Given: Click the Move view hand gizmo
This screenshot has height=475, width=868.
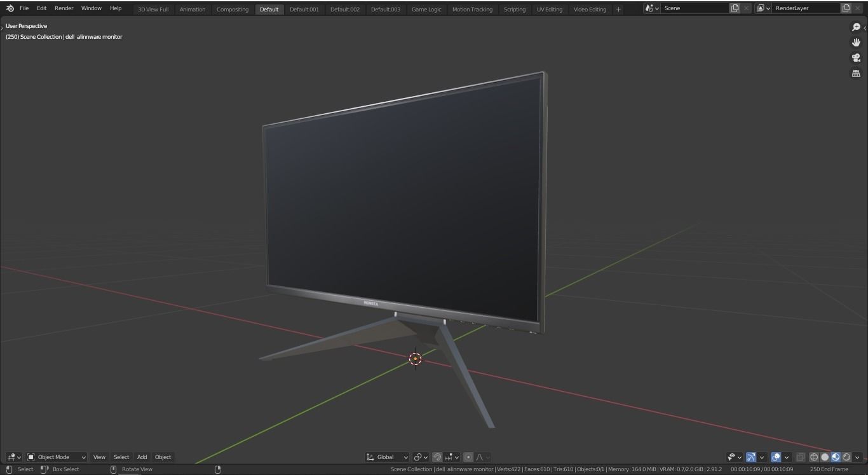Looking at the screenshot, I should coord(856,42).
